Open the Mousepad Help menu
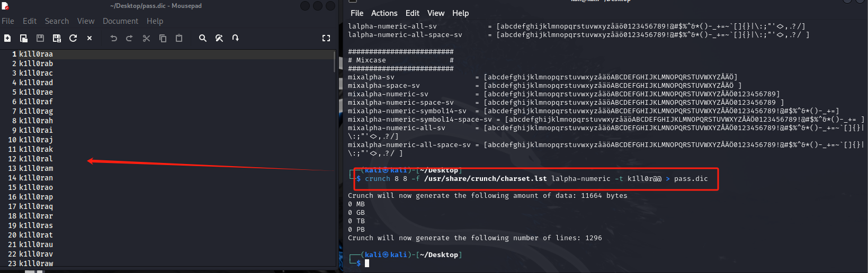This screenshot has height=273, width=868. click(x=155, y=21)
